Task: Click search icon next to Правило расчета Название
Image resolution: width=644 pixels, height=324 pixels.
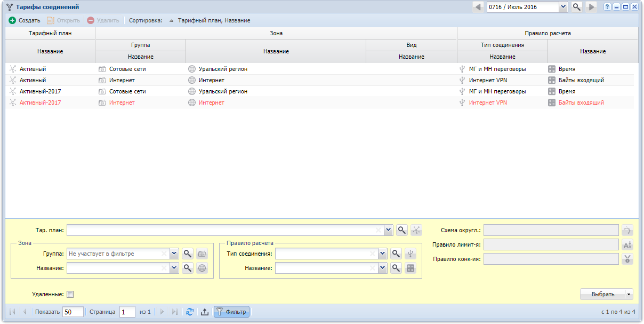Action: click(396, 268)
